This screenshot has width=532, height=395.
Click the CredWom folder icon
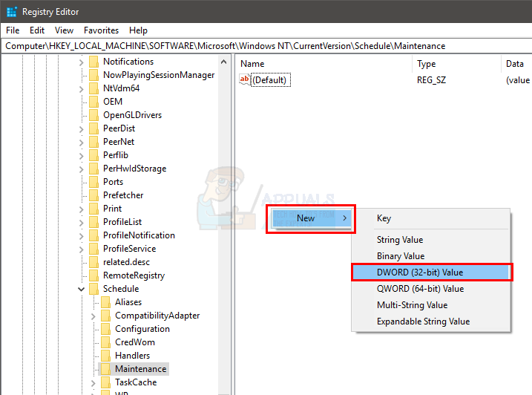pos(106,342)
